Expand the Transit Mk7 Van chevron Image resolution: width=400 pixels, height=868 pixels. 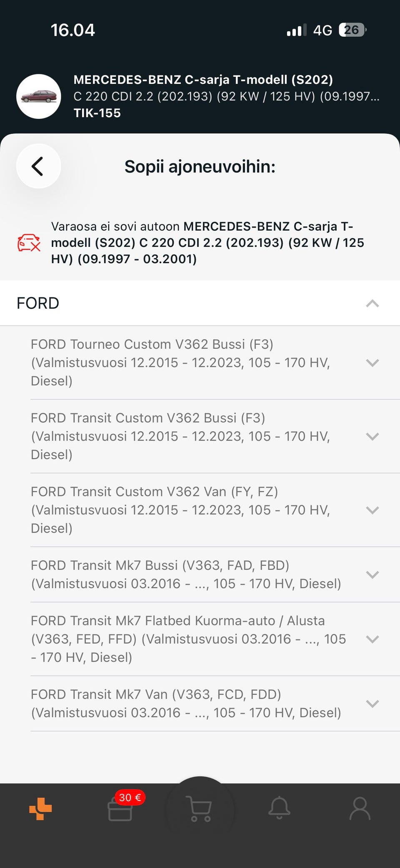[372, 704]
